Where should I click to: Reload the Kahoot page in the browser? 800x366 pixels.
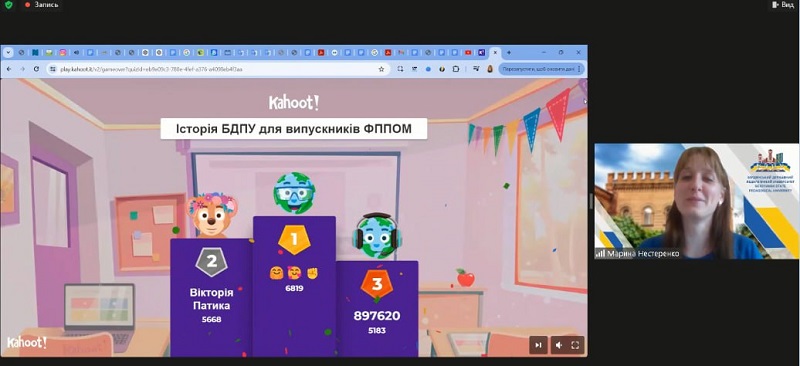tap(36, 69)
